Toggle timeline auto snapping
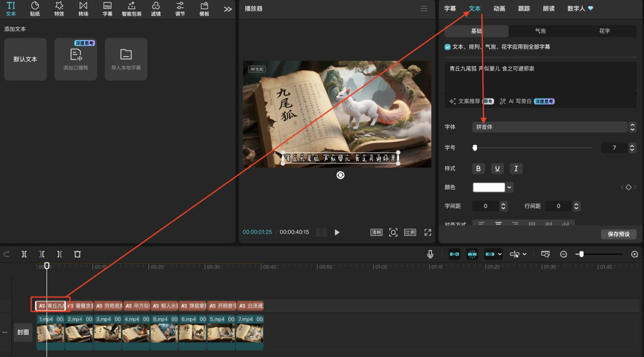 [472, 254]
